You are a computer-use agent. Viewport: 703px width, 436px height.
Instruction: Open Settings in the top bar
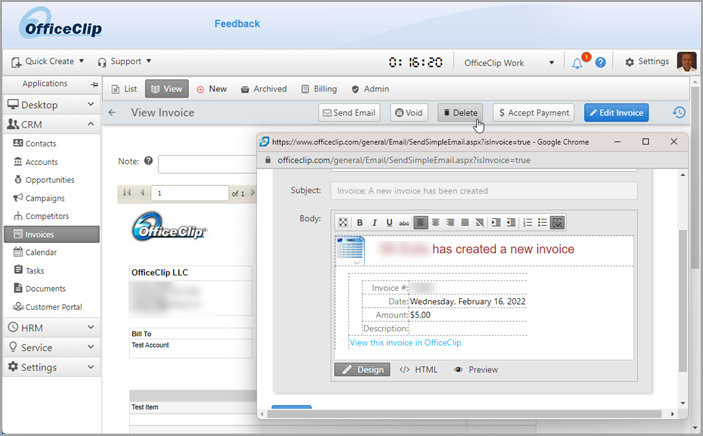(x=647, y=61)
